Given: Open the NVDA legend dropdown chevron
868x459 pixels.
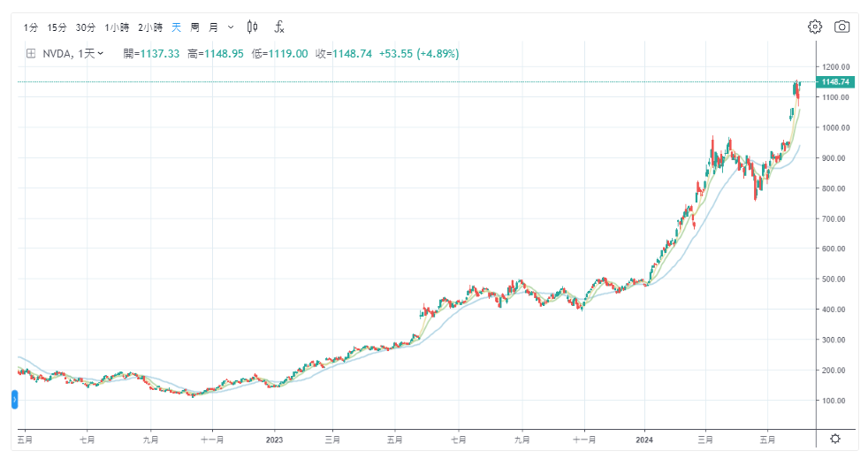Looking at the screenshot, I should 100,54.
